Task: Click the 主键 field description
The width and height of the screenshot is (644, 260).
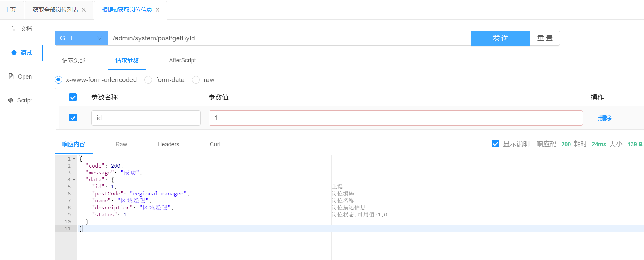Action: 337,187
